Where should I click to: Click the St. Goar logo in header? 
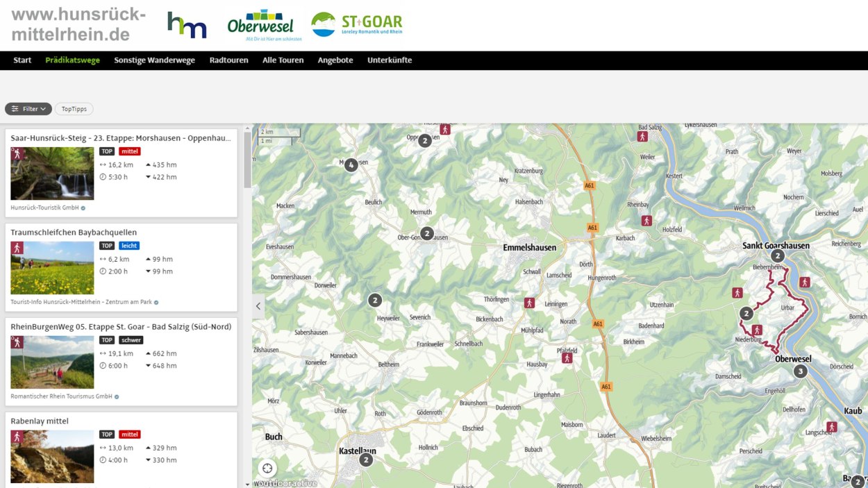(357, 24)
